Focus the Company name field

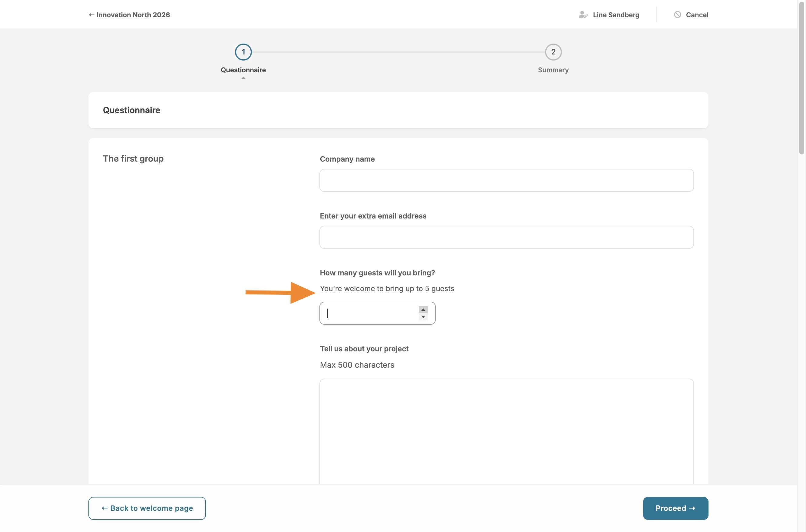pos(506,180)
